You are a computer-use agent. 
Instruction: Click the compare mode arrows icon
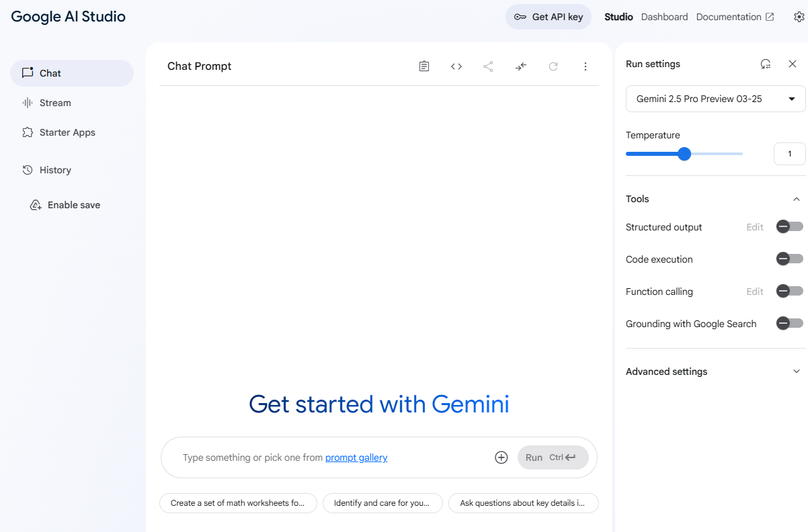[x=521, y=66]
